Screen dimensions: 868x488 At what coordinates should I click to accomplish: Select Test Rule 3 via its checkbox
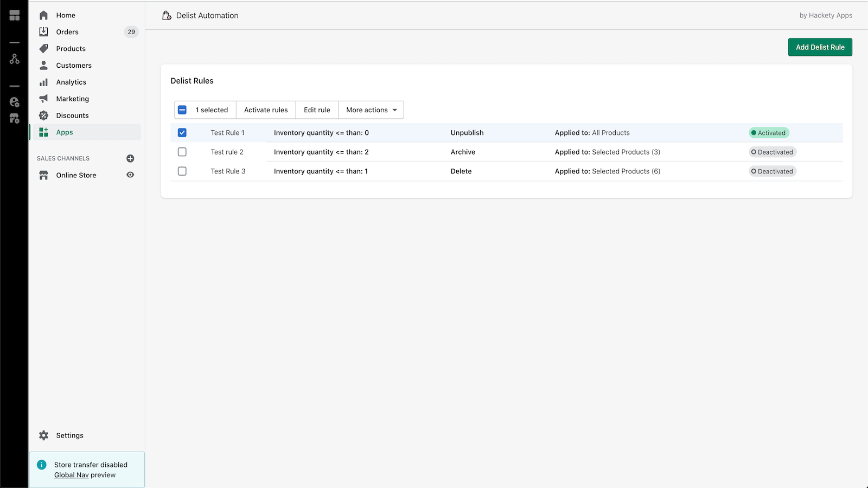182,171
